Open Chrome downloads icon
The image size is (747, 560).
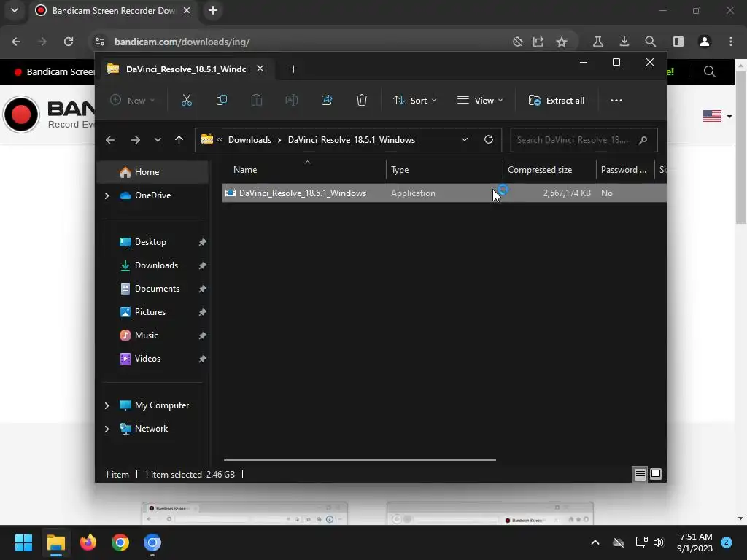(x=624, y=42)
